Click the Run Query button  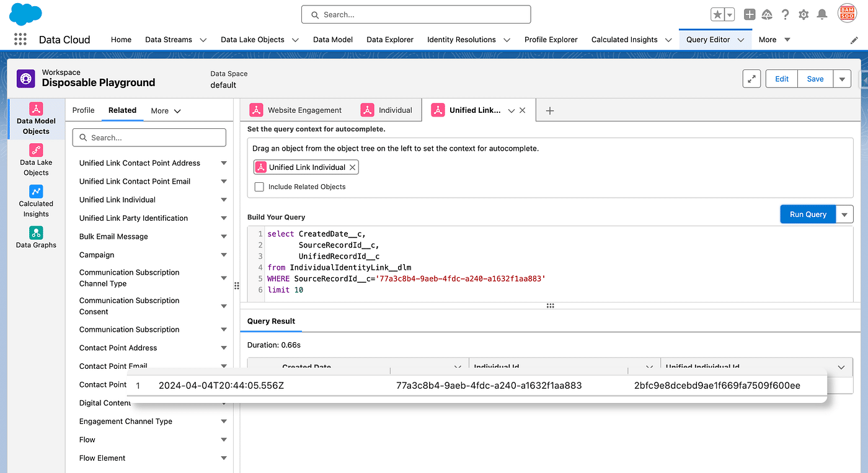click(x=807, y=214)
